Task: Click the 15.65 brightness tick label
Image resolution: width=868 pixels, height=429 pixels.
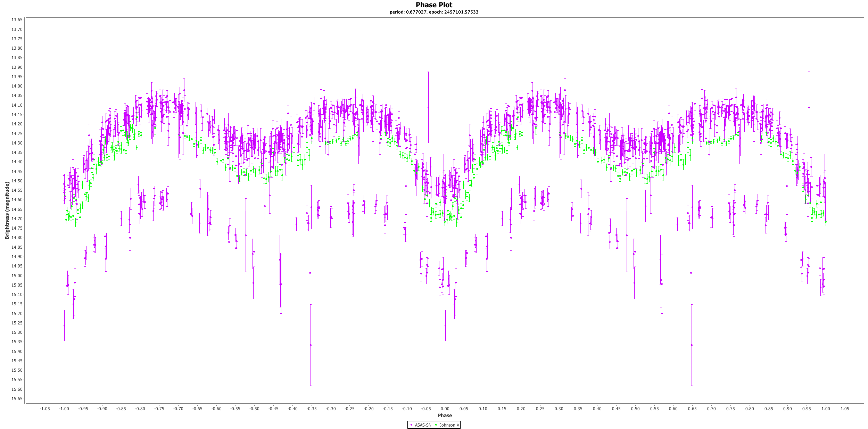Action: (x=17, y=399)
